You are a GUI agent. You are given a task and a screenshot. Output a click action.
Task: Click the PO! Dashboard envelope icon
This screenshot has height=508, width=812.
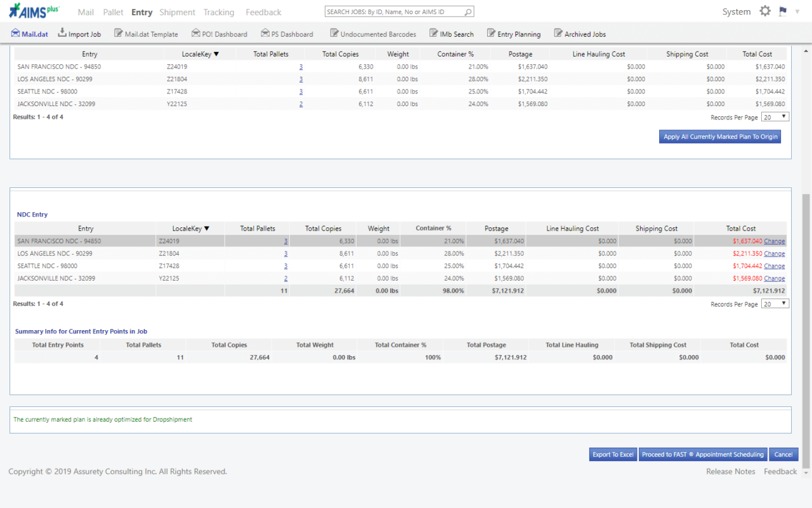[x=196, y=34]
